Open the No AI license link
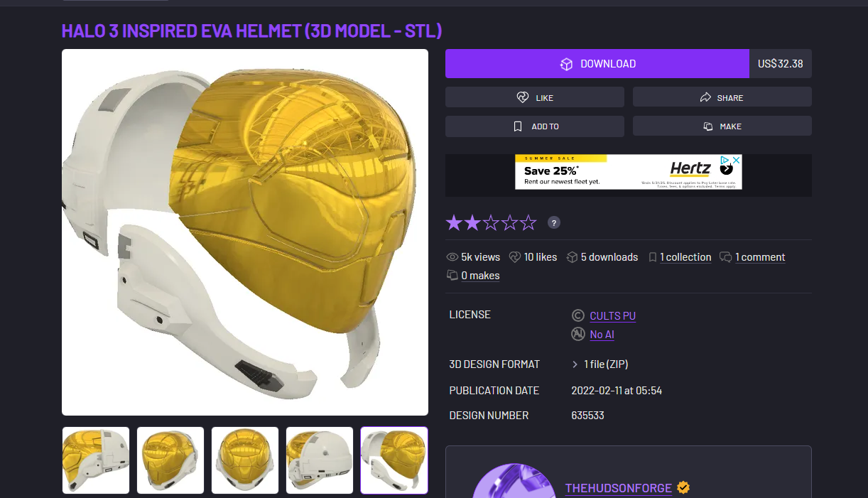This screenshot has height=498, width=868. tap(602, 335)
